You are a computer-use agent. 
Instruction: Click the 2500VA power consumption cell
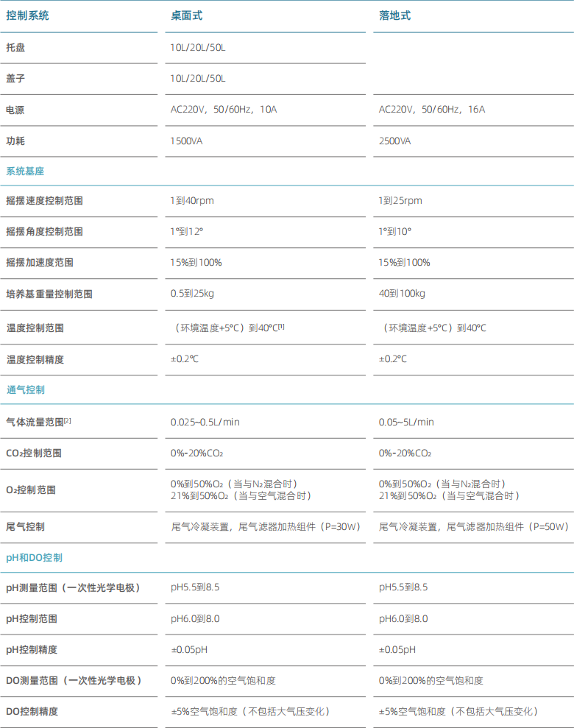click(x=395, y=141)
